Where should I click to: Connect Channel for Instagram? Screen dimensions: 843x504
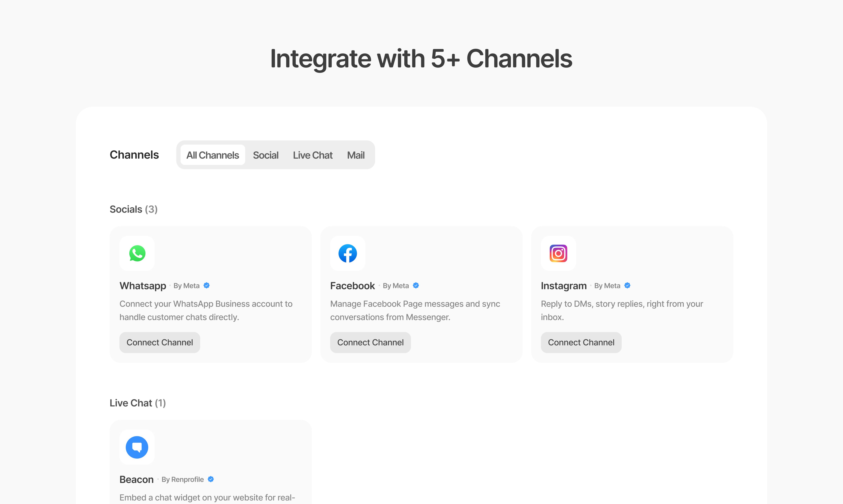pos(581,342)
